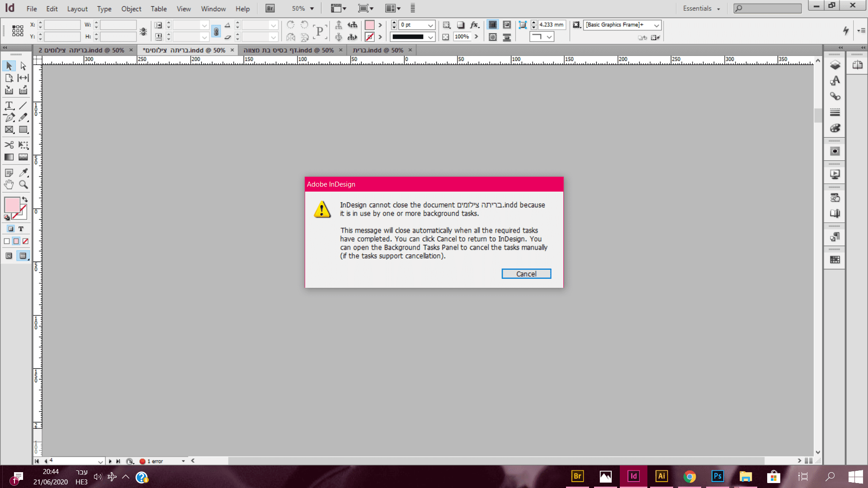Click Cancel in the InDesign dialog
Image resolution: width=868 pixels, height=488 pixels.
coord(526,274)
